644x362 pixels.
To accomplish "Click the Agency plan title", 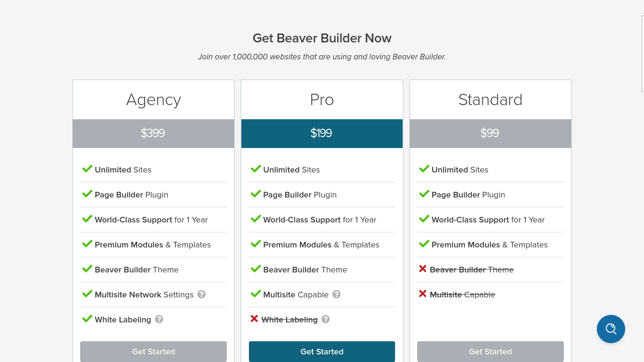I will tap(154, 100).
